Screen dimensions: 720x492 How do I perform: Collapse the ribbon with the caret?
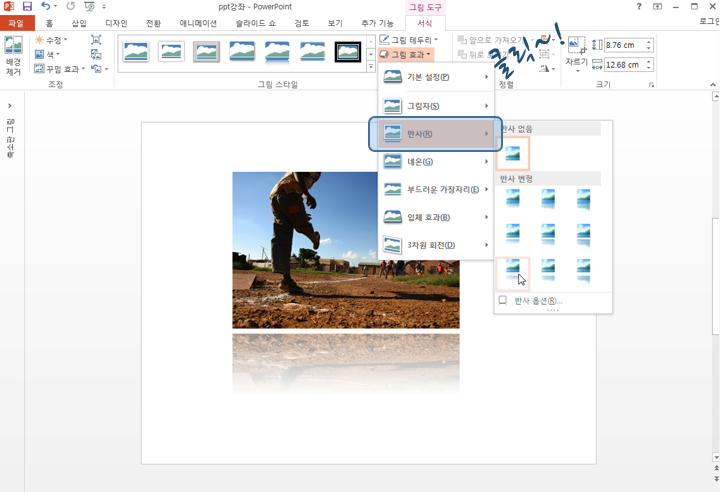713,85
